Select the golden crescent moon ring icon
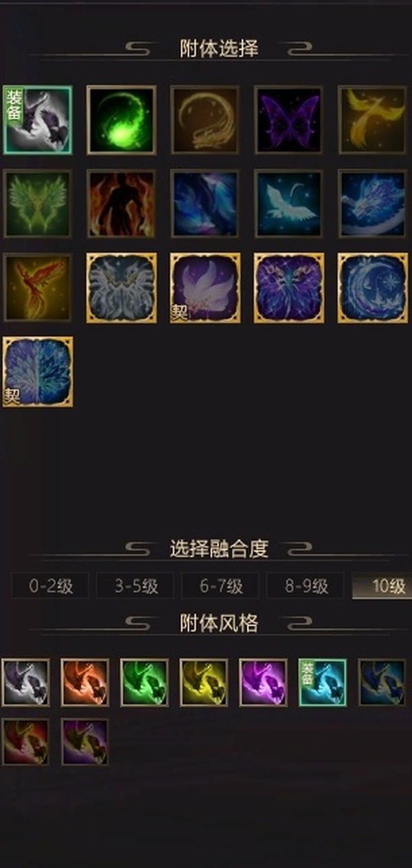Viewport: 412px width, 868px height. tap(205, 120)
